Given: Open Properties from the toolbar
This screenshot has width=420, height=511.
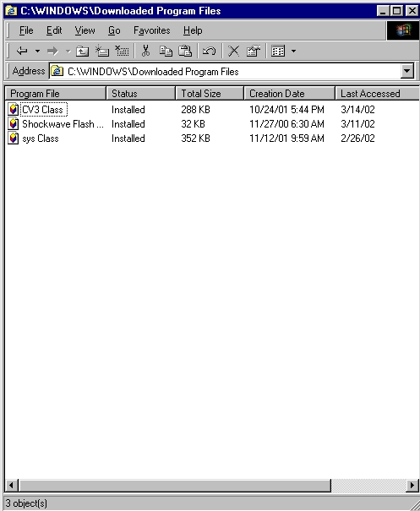Looking at the screenshot, I should click(x=253, y=51).
